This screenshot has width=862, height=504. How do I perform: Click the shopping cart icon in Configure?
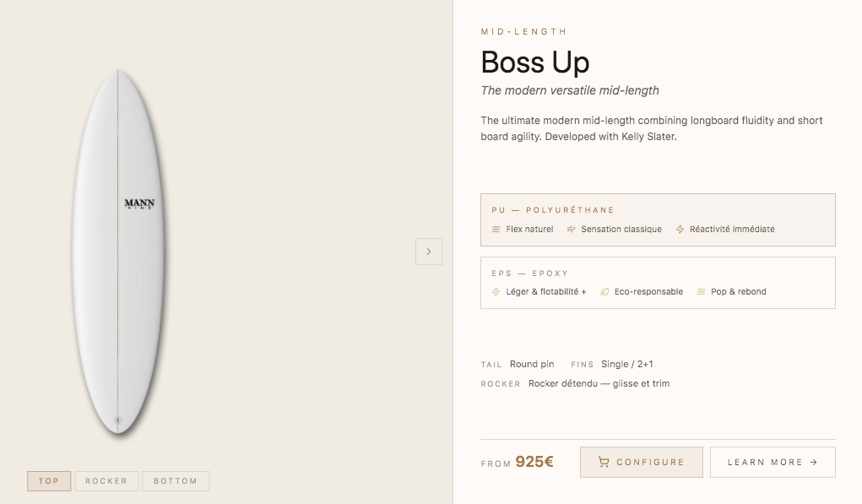(x=603, y=463)
